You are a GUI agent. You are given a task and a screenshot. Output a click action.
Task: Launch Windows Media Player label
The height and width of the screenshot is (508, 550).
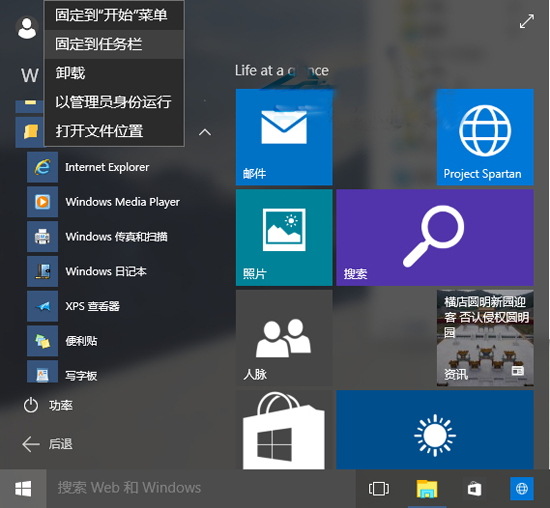[x=122, y=202]
